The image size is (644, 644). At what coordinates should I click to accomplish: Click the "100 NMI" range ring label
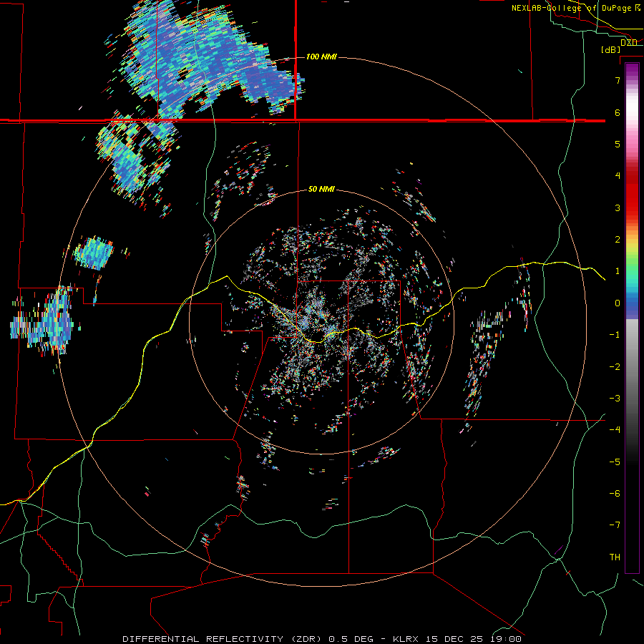[321, 57]
